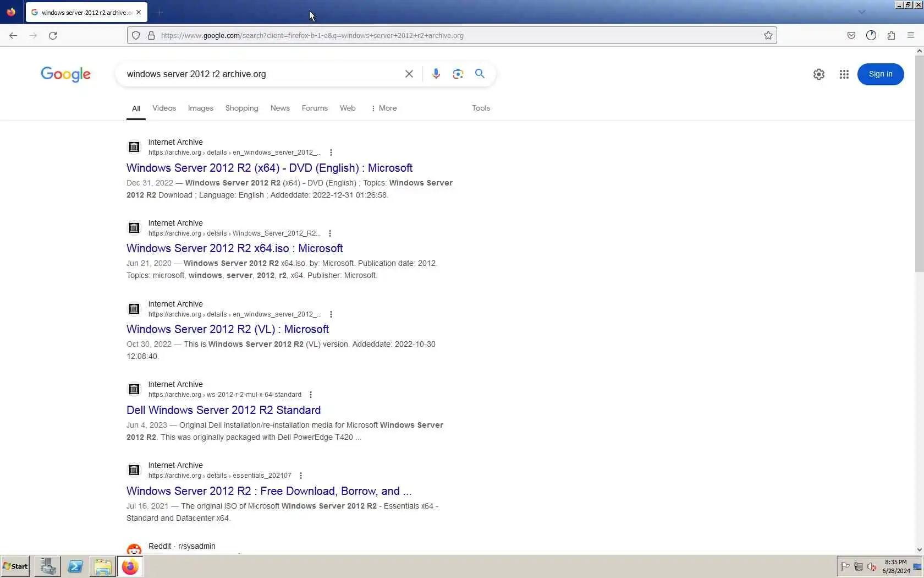
Task: Expand the More search filters menu
Action: [x=384, y=108]
